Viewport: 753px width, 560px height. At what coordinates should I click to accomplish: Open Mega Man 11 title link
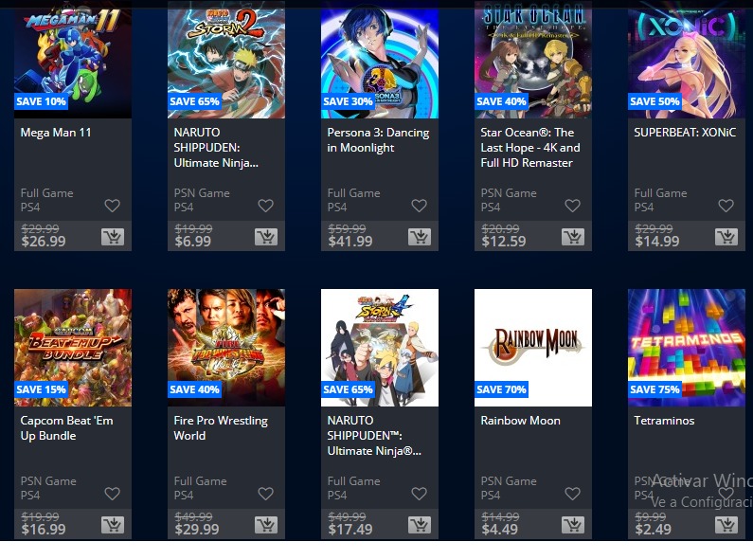coord(56,133)
